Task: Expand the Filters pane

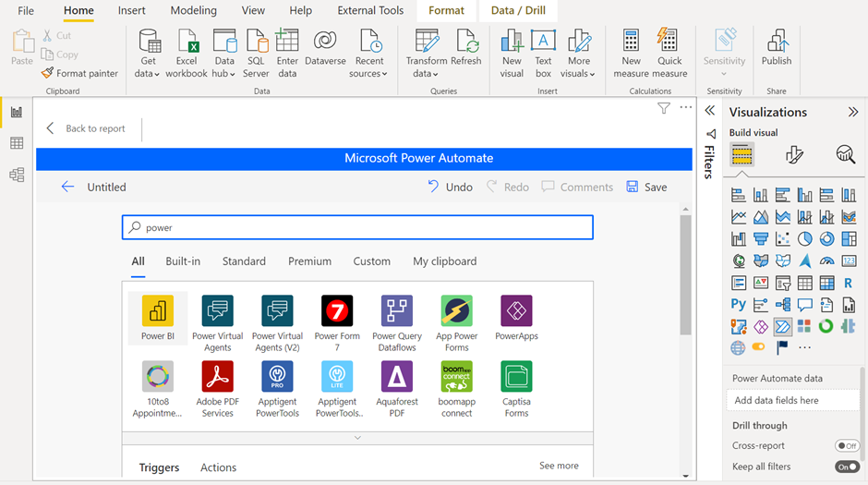Action: point(710,110)
